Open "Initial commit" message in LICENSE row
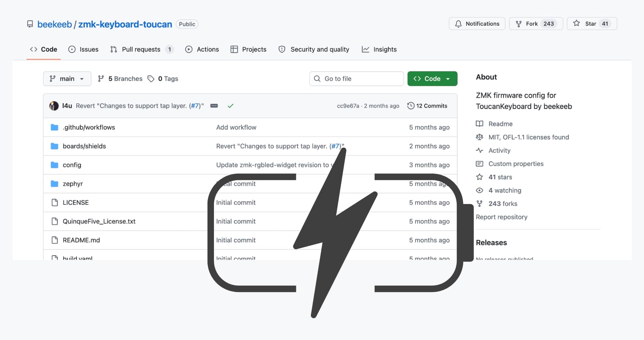Screen dimensions: 644x340 (236, 203)
